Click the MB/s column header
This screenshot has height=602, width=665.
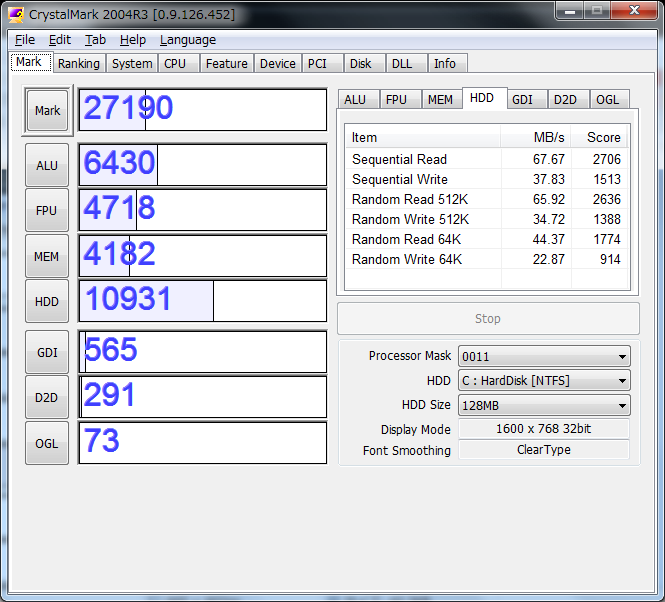[x=536, y=137]
